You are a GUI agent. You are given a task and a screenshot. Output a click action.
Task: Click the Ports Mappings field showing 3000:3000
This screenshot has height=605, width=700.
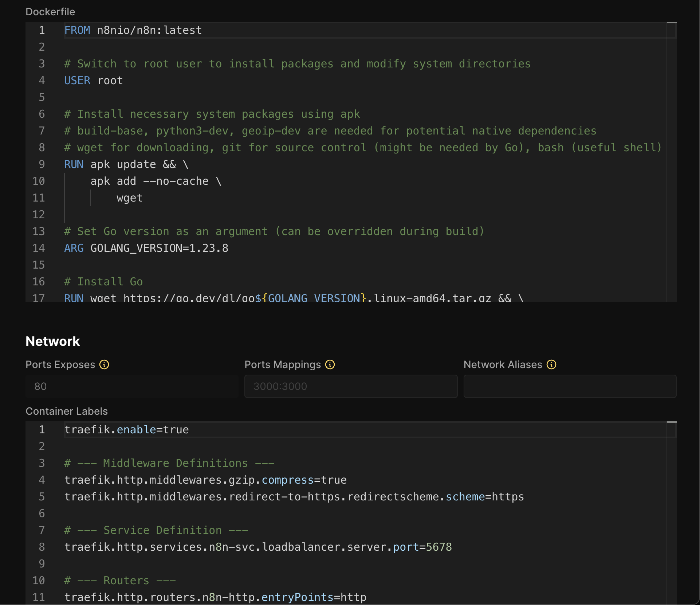351,386
